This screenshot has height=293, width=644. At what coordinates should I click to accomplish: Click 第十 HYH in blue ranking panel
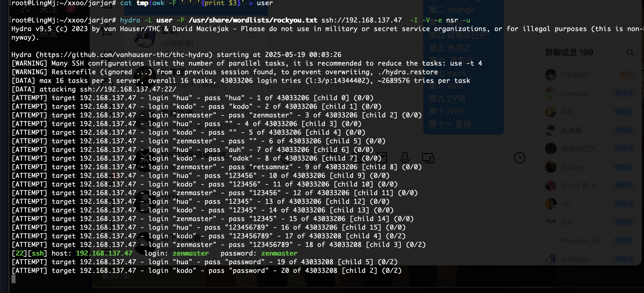446,111
